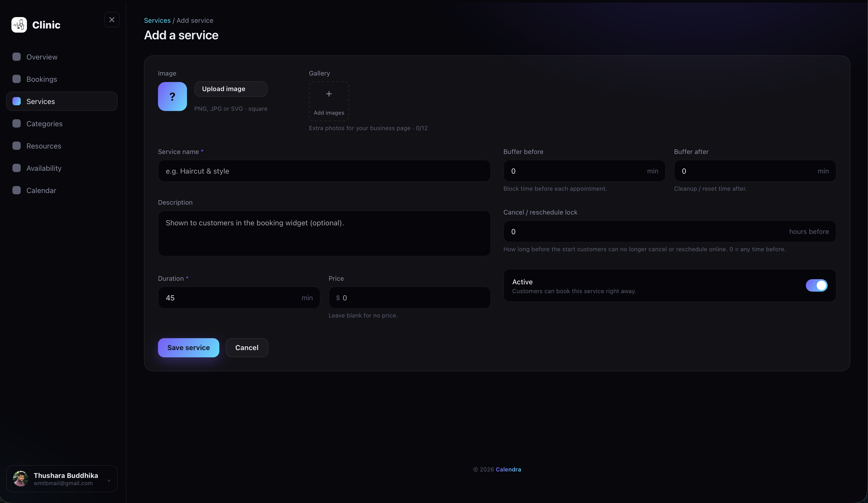The width and height of the screenshot is (868, 503).
Task: Open the Bookings menu item
Action: point(62,79)
